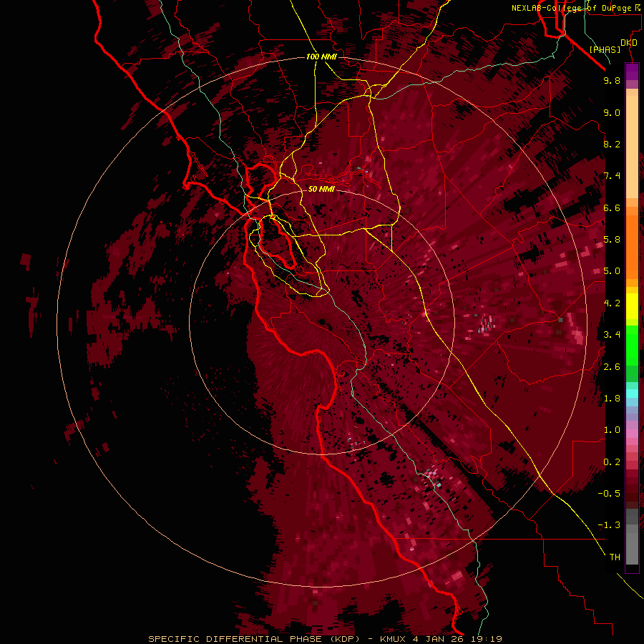Click the 9.8 value on the color scale
The image size is (644, 644).
pos(612,80)
